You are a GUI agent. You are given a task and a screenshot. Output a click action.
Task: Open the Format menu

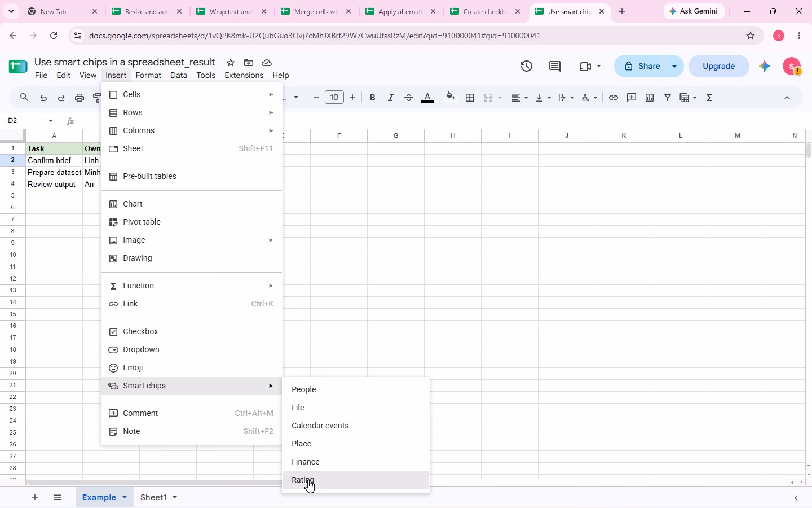pyautogui.click(x=148, y=75)
